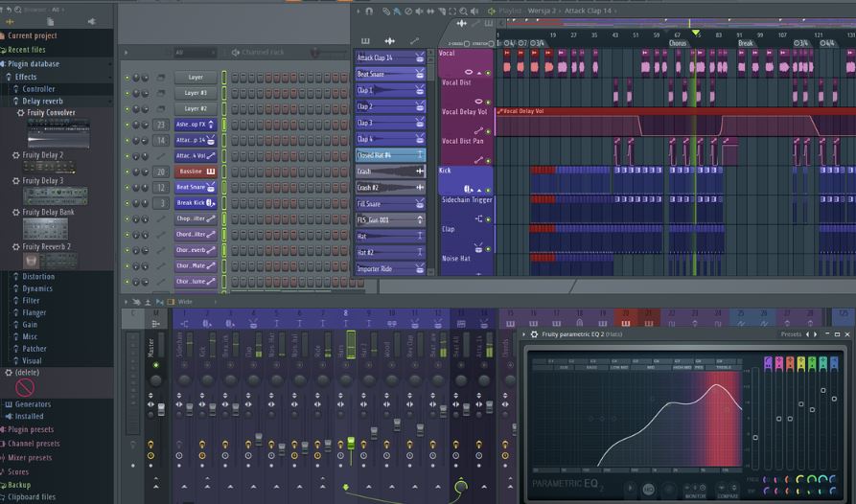Jump to the Break timeline marker
The image size is (856, 504).
click(745, 43)
